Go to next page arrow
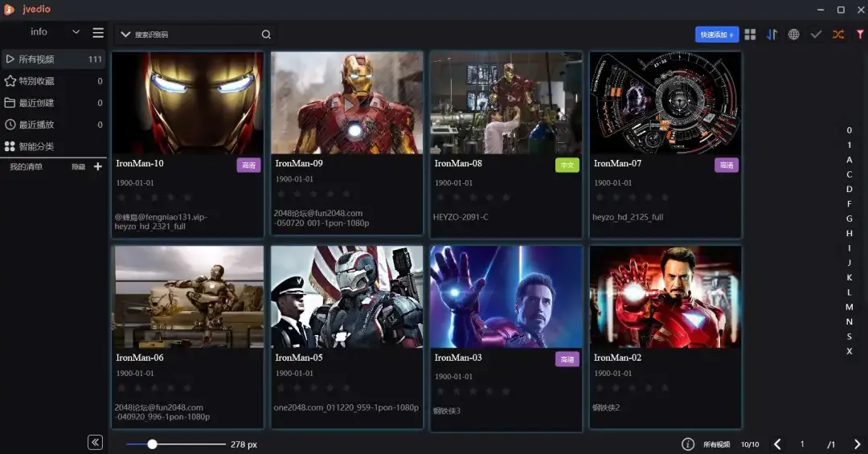Screen dimensions: 868x454 (x=858, y=444)
